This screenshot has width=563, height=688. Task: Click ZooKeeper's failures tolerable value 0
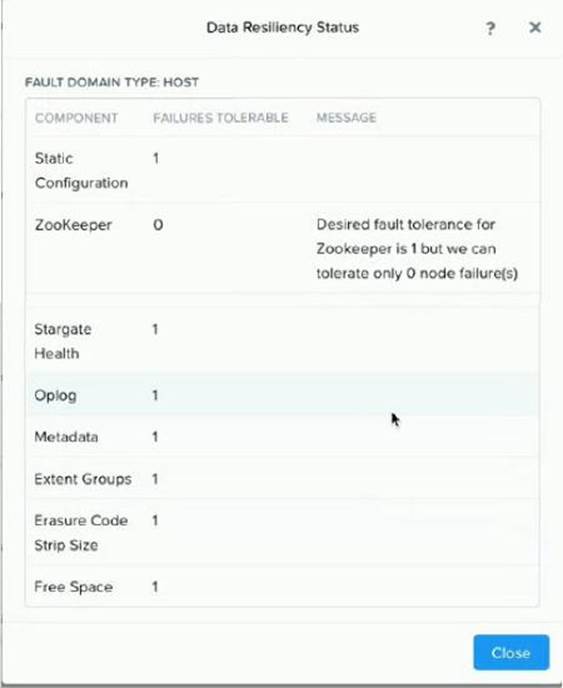(158, 225)
